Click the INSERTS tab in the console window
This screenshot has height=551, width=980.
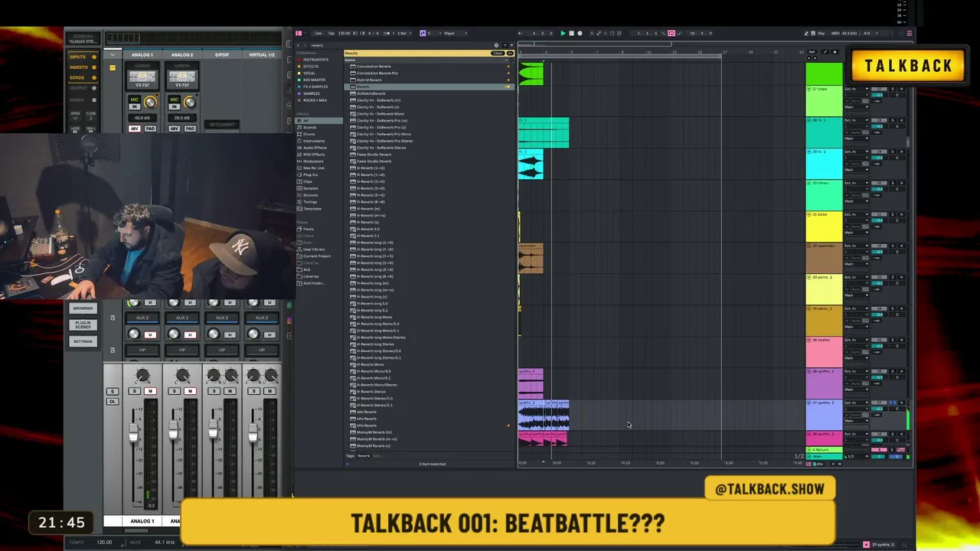(x=79, y=67)
